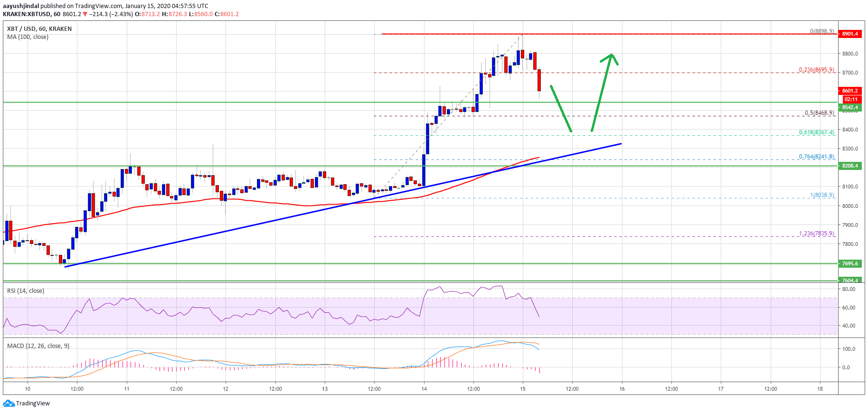
Task: Click the last red candlestick
Action: [x=539, y=80]
